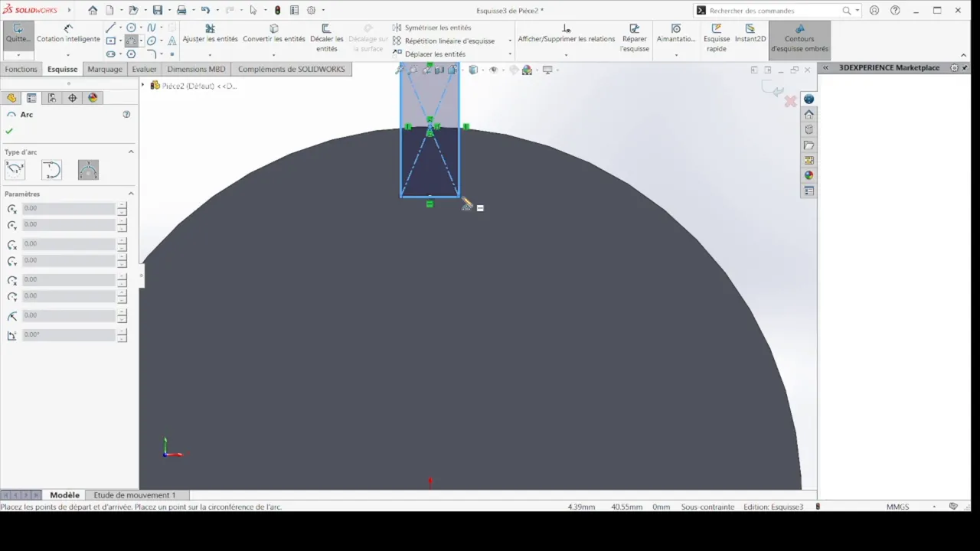Undo the last action with Undo arrow

[x=205, y=10]
